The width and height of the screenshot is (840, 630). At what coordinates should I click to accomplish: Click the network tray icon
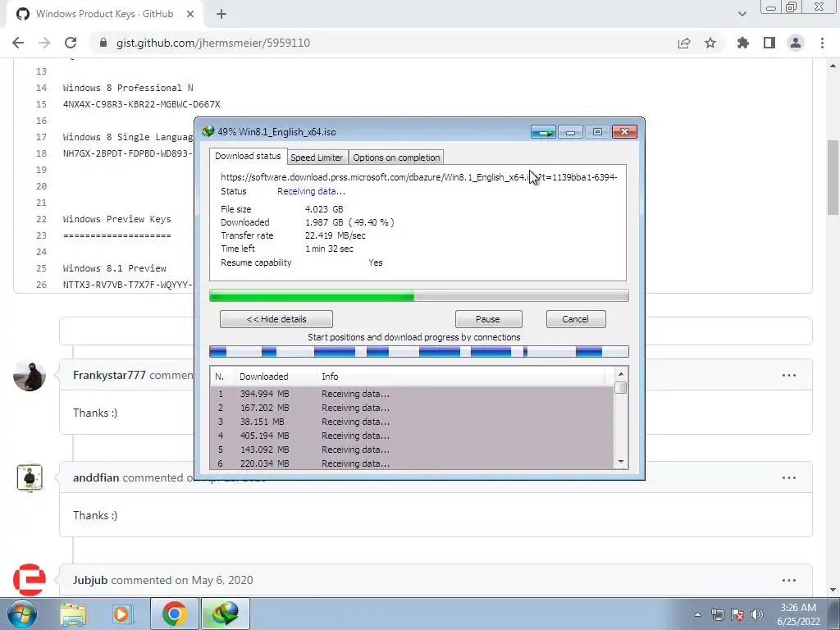717,614
